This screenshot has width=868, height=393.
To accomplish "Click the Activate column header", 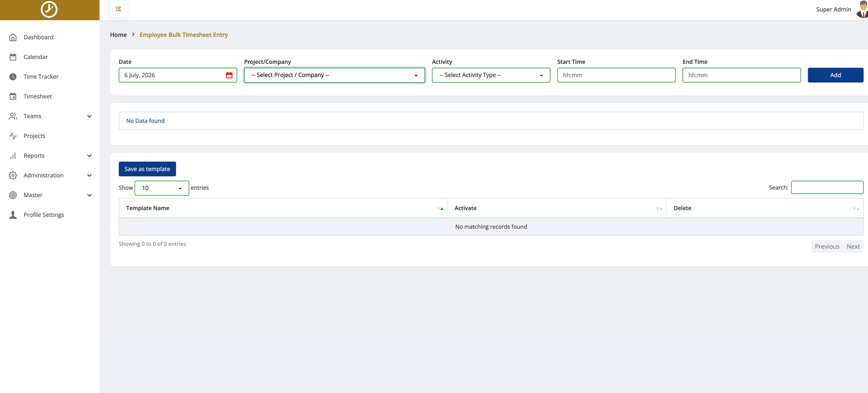I will point(557,209).
